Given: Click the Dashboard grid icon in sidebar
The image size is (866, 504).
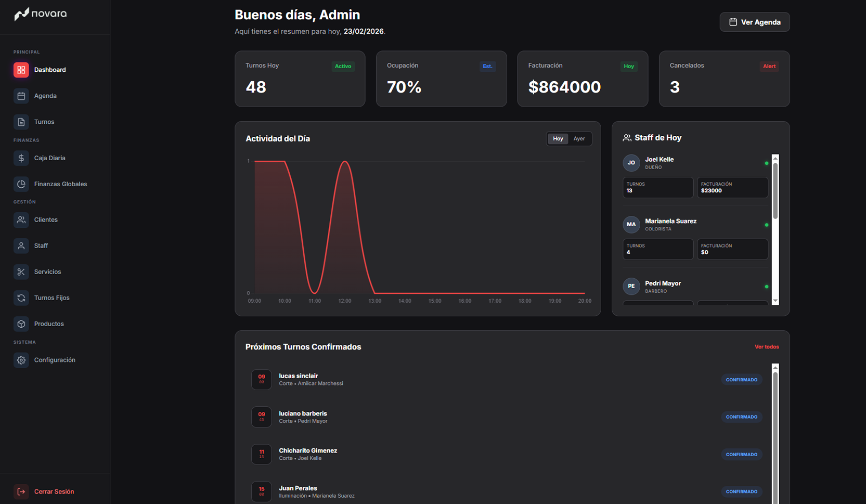Looking at the screenshot, I should (21, 70).
